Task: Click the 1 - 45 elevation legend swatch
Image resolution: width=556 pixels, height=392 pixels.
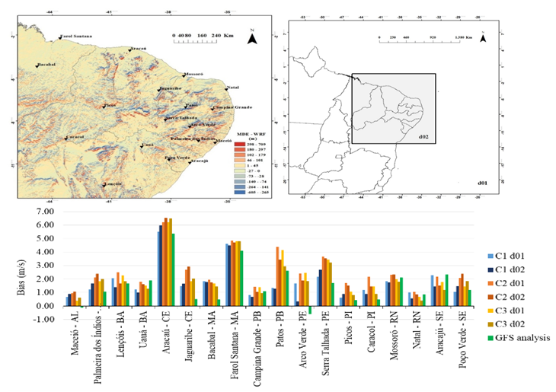Action: click(239, 165)
